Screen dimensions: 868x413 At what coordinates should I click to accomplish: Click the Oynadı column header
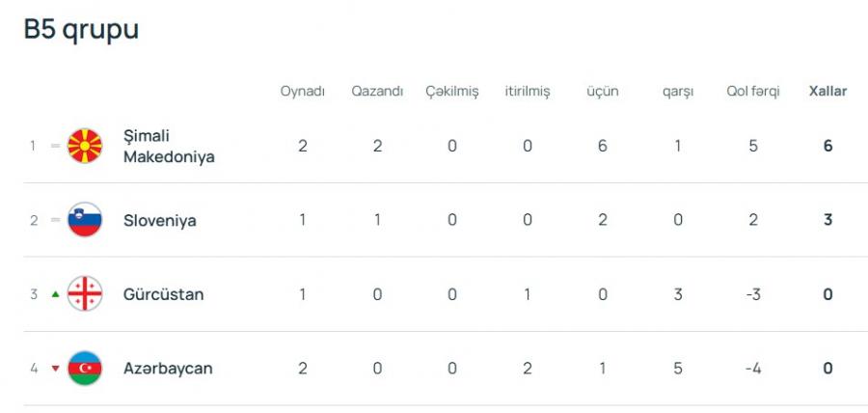pos(302,92)
